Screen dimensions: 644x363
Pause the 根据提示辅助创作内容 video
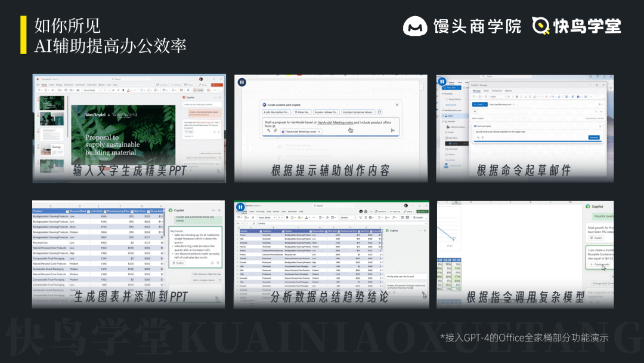pos(242,82)
